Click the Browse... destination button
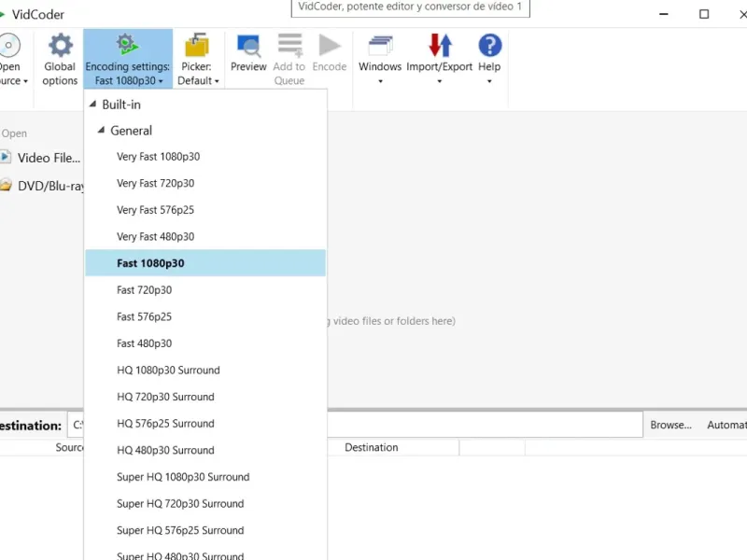 (x=670, y=425)
